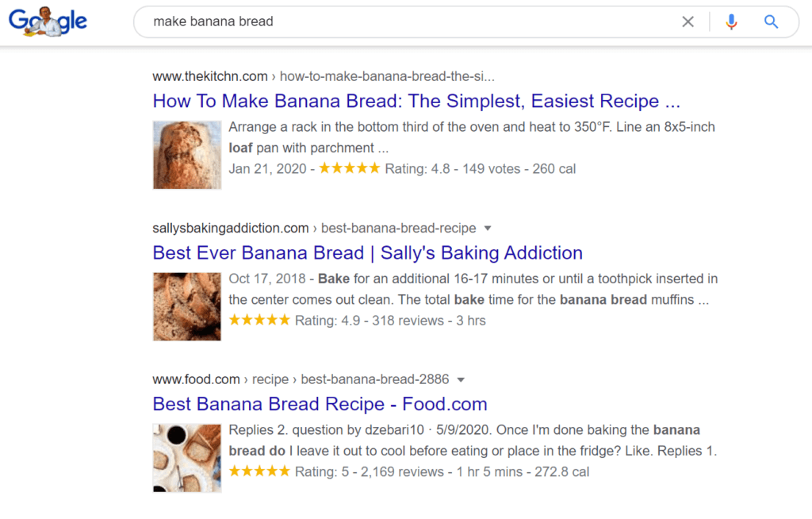Start voice search with microphone icon
Screen dimensions: 812x519
(x=731, y=21)
